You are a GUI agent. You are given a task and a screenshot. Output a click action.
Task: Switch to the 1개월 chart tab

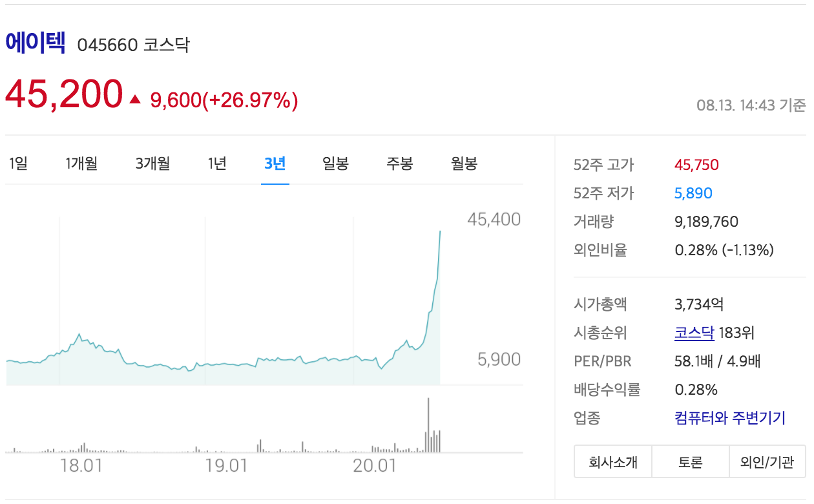coord(81,163)
